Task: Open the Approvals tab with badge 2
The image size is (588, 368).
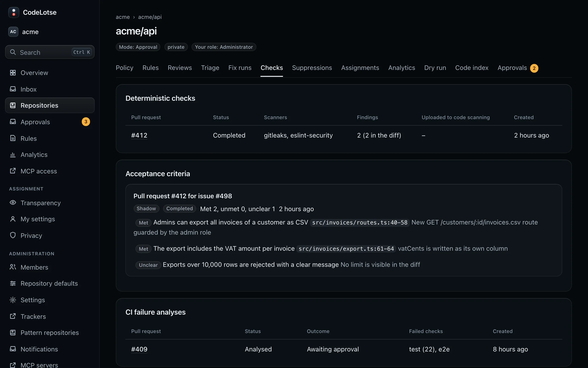Action: [x=518, y=68]
